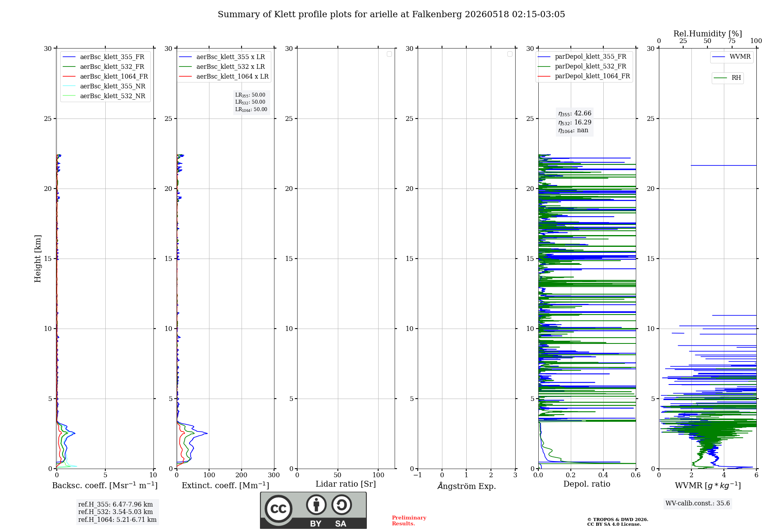Click the CC BY SA 4.0 License text

(614, 524)
